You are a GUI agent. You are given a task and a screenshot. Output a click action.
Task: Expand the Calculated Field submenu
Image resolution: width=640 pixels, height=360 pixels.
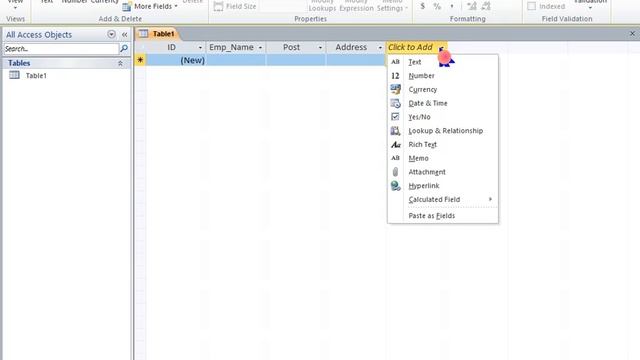pos(443,199)
